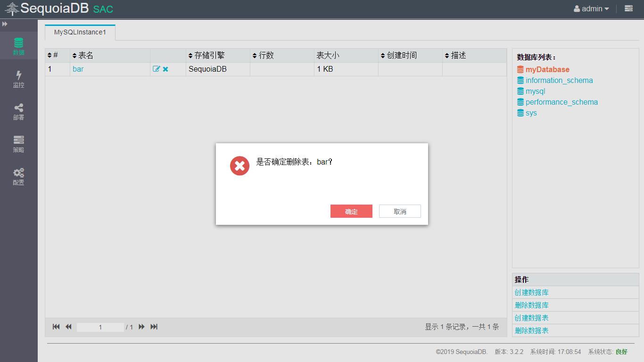Click the page number input field
The height and width of the screenshot is (362, 644).
(100, 326)
